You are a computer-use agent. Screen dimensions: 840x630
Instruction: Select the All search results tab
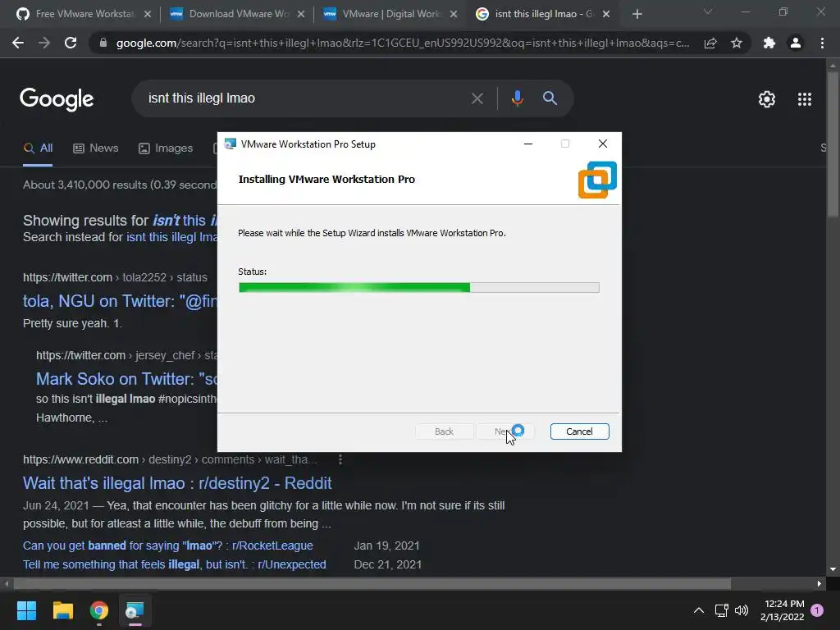tap(38, 148)
